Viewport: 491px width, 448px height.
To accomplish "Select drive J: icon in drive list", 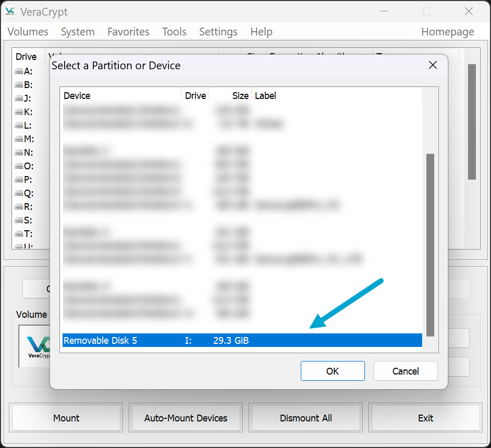I will point(19,98).
